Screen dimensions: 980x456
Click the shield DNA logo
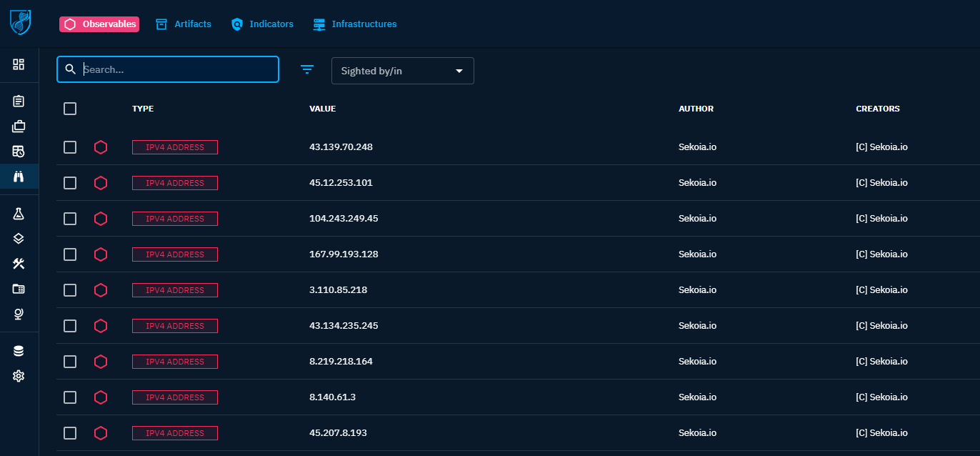[x=20, y=23]
